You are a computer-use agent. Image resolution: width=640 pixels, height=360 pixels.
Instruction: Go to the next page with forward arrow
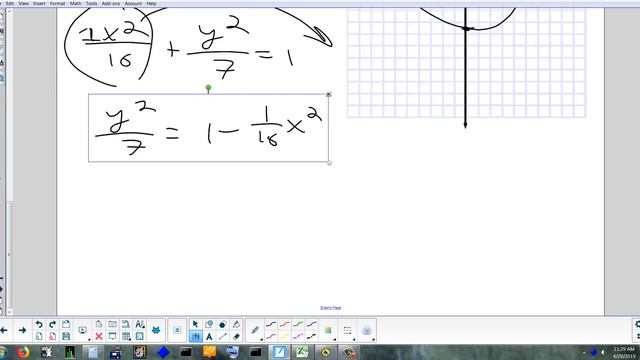(22, 330)
